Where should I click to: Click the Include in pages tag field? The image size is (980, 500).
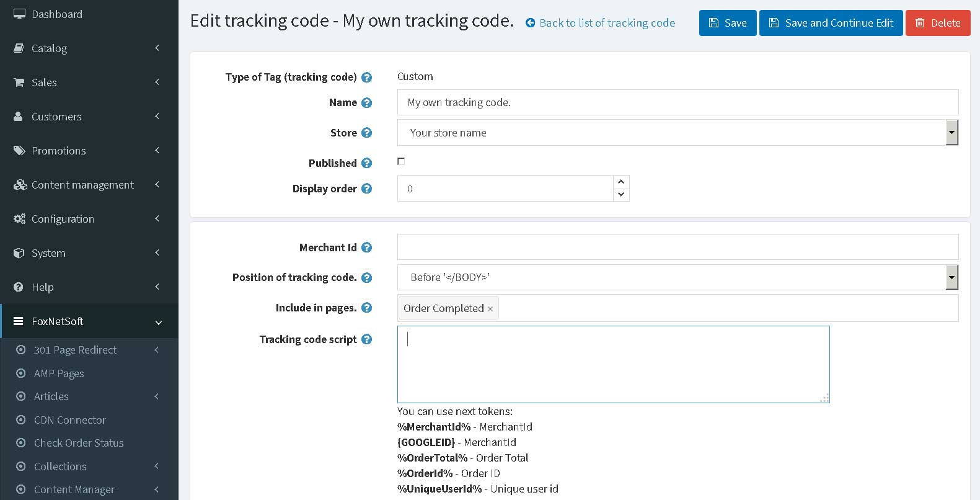coord(678,308)
